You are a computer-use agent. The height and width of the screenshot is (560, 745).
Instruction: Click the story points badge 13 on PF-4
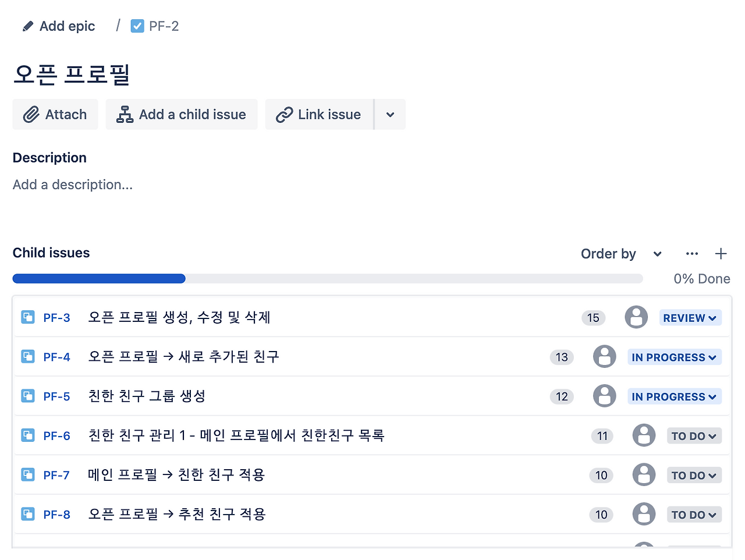[x=562, y=357]
